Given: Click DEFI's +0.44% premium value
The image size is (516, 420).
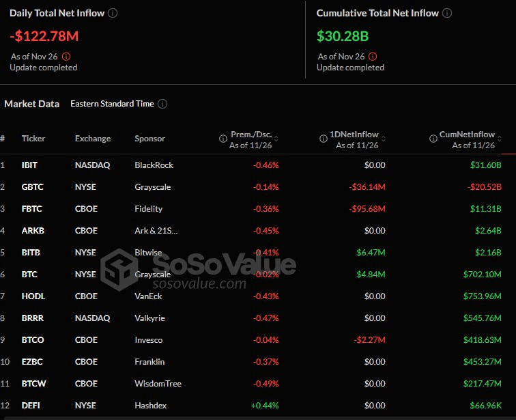Looking at the screenshot, I should click(265, 406).
